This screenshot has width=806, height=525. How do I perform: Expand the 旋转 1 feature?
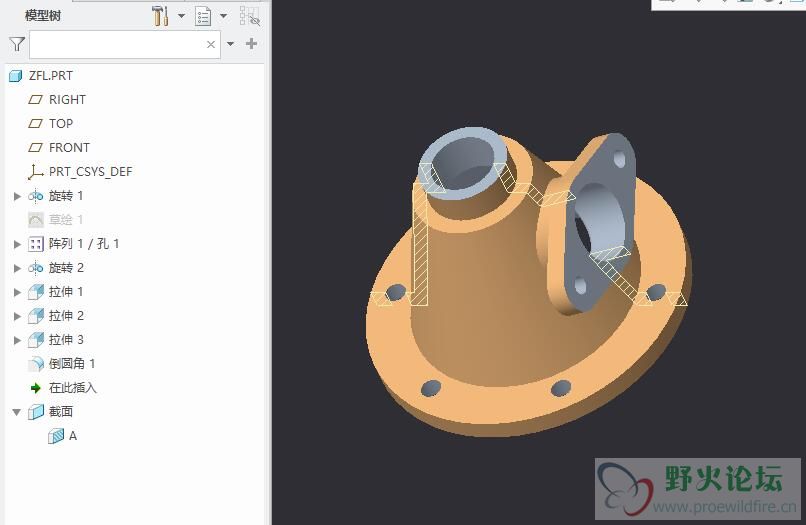[17, 196]
